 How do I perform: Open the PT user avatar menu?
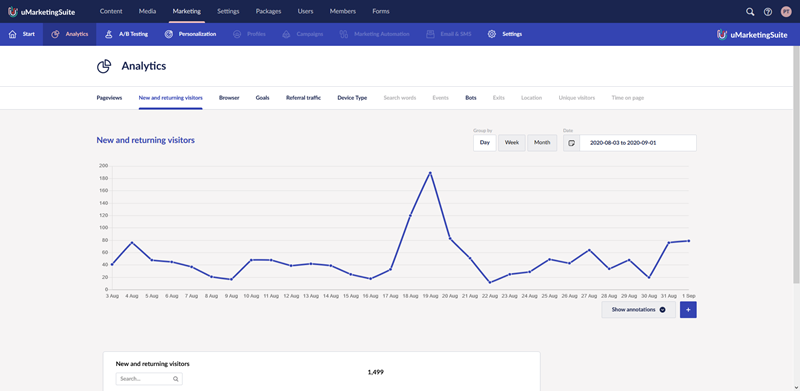pyautogui.click(x=786, y=12)
